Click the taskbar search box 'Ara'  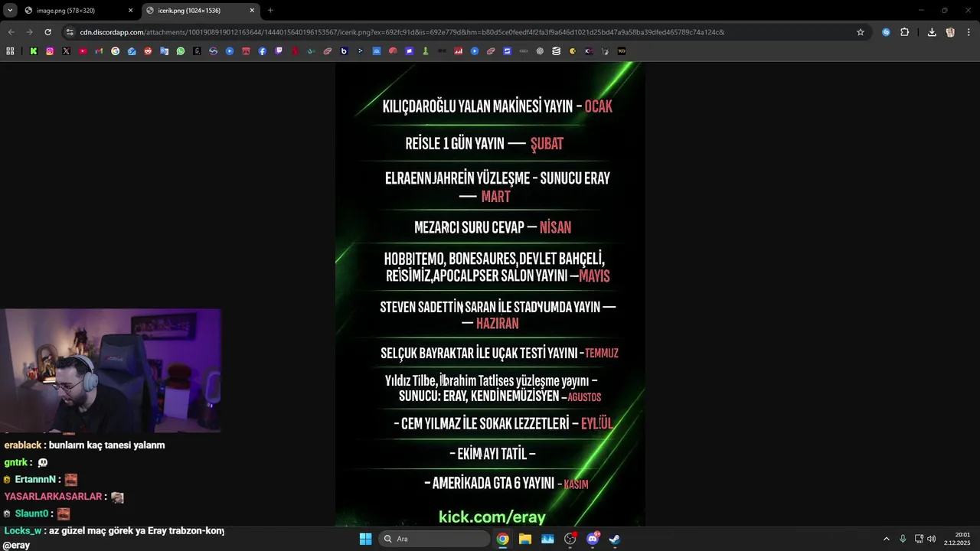[433, 539]
